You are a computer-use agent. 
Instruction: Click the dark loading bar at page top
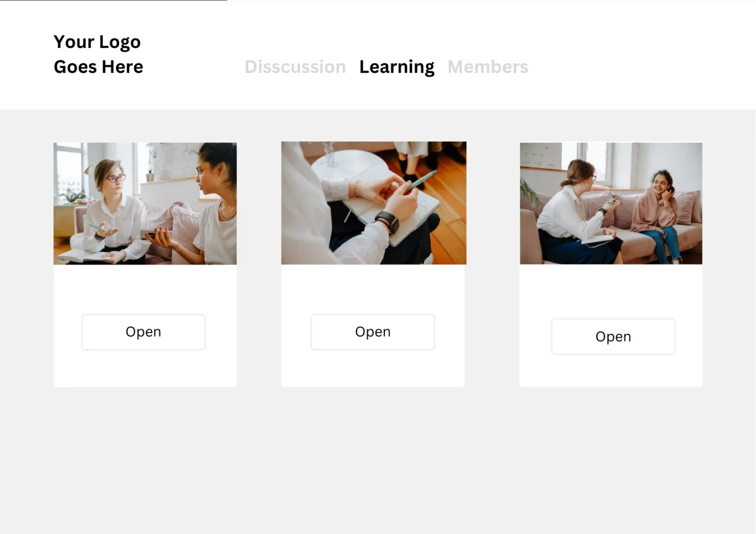tap(113, 1)
